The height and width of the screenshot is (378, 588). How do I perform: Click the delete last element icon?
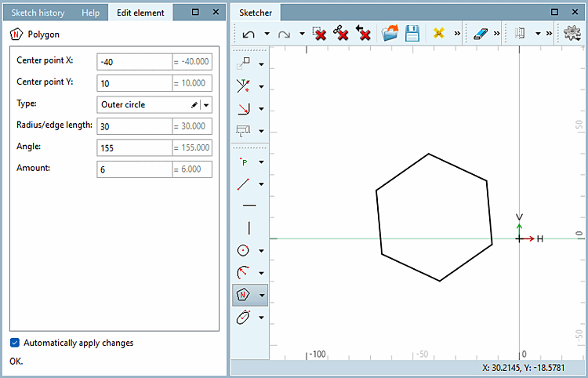point(363,33)
